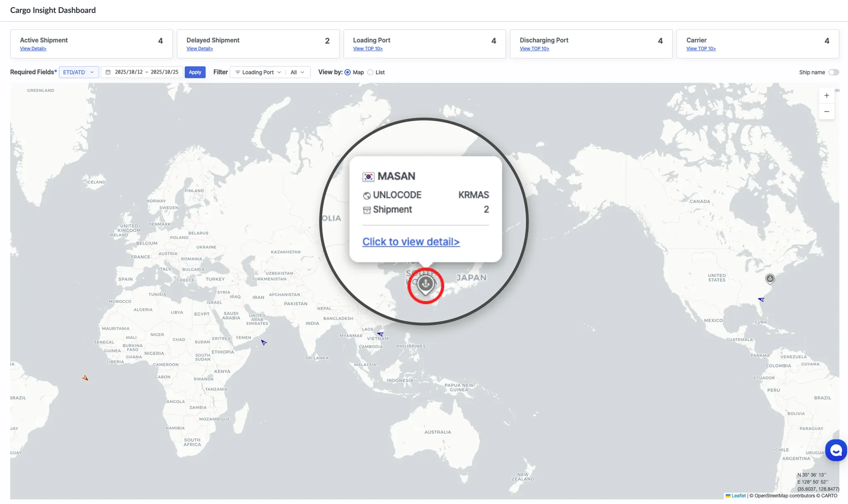The image size is (848, 504).
Task: Click the orange ship marker near Brazil
Action: [85, 378]
